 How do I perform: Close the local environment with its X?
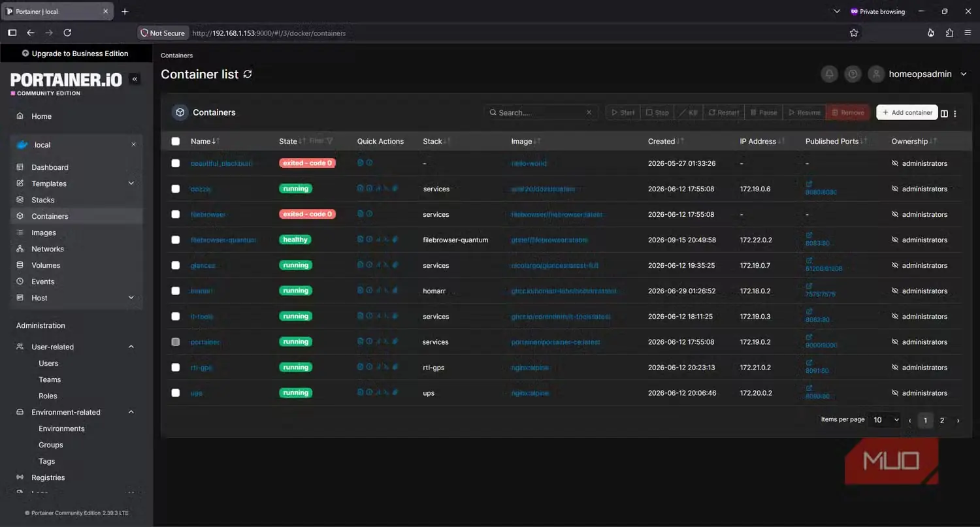coord(133,144)
